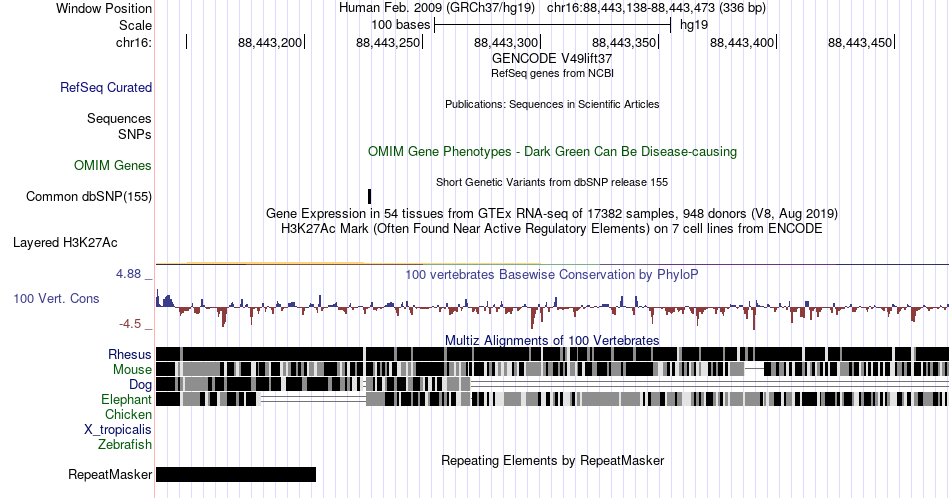Open Repeating Elements by RepeatMasker title

point(552,460)
